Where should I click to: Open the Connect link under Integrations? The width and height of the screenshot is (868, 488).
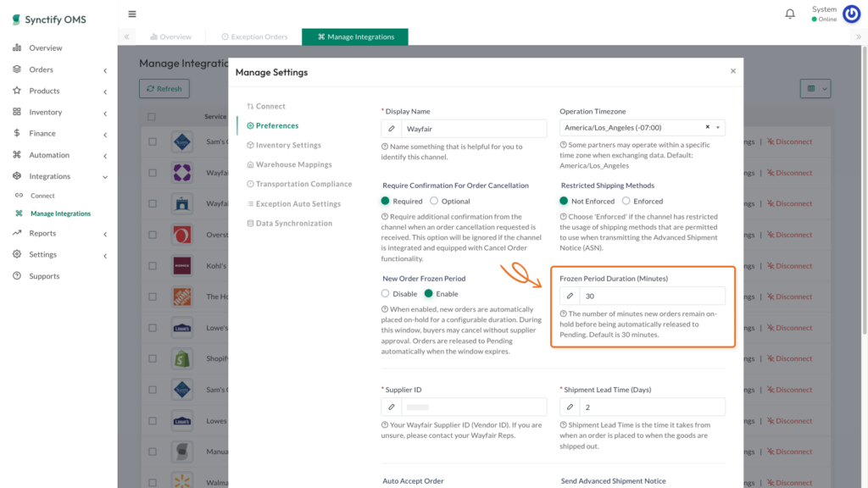tap(42, 196)
